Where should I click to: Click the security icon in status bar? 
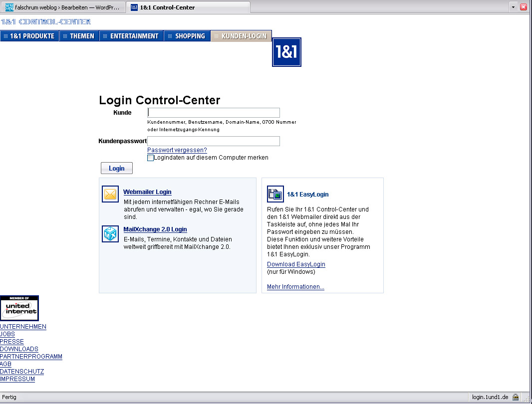[x=516, y=398]
